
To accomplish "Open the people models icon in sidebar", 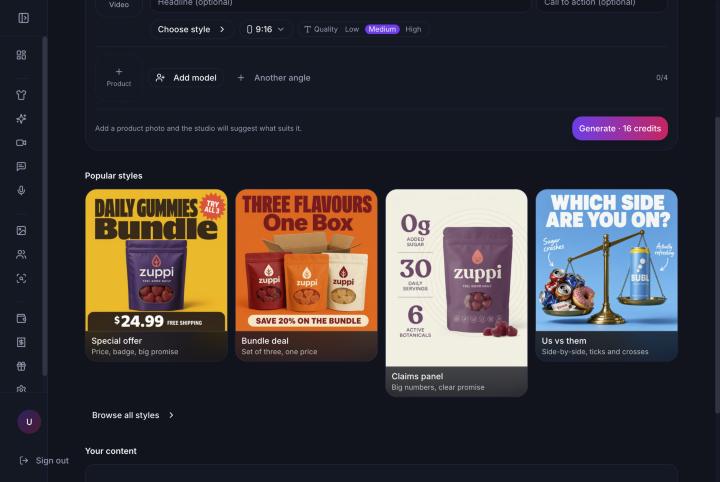I will pos(21,254).
